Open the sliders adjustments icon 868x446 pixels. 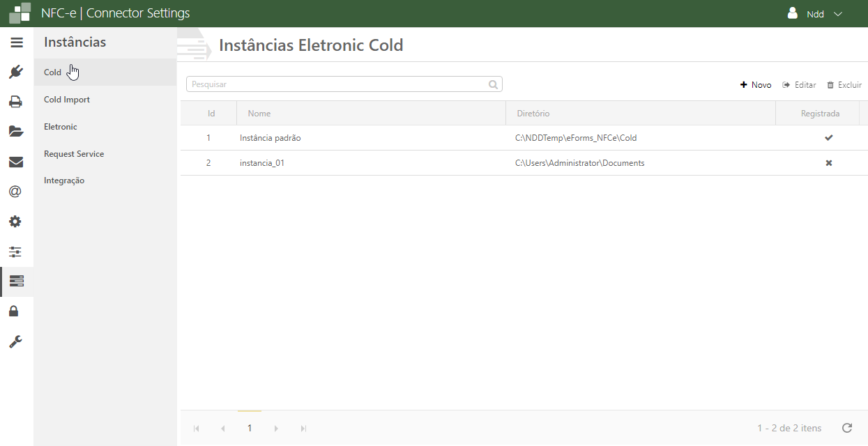(15, 252)
